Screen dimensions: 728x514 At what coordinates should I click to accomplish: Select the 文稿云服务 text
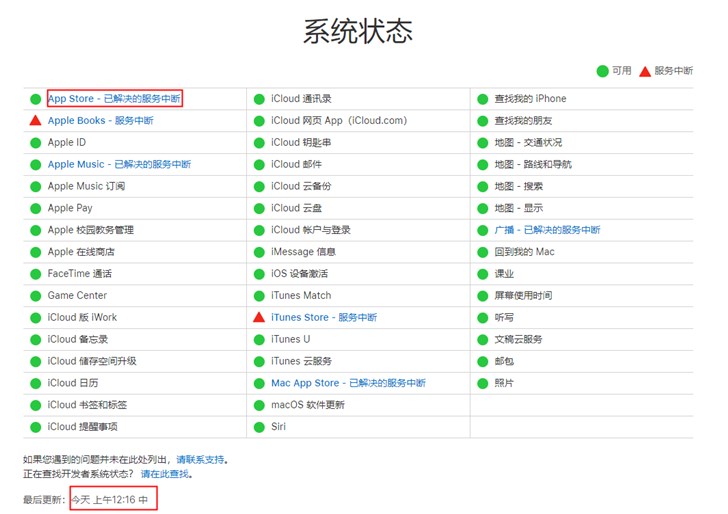pos(519,339)
